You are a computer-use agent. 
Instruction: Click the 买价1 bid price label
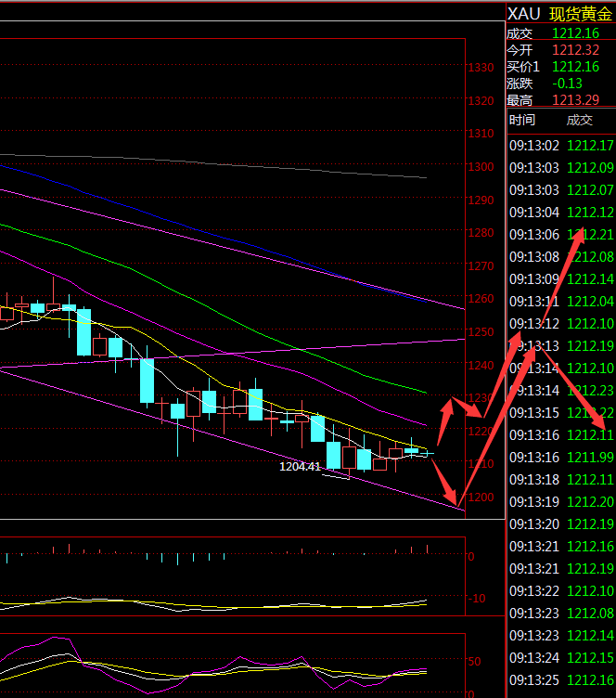[522, 67]
